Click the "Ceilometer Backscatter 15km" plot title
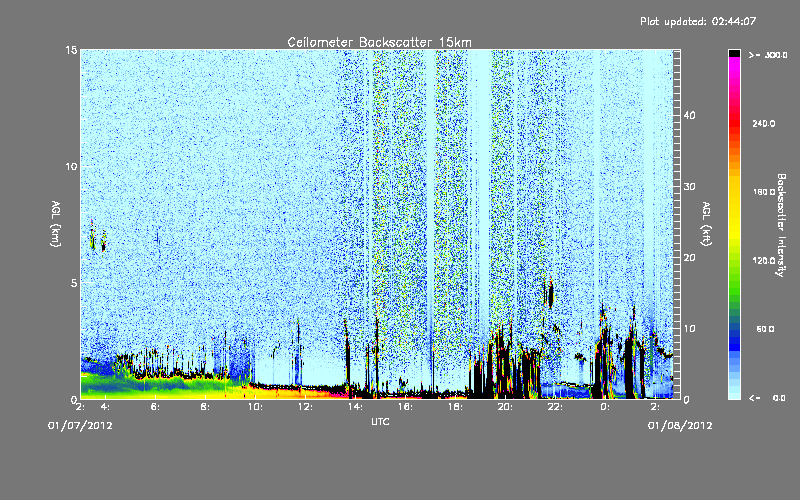The width and height of the screenshot is (800, 500). click(379, 42)
